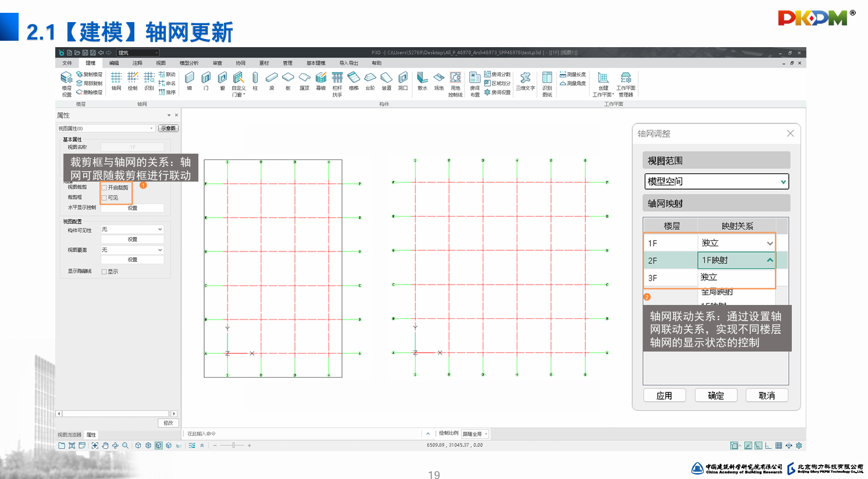Screen dimensions: 868x479
Task: Toggle the 可见 crop frame checkbox
Action: coord(105,198)
